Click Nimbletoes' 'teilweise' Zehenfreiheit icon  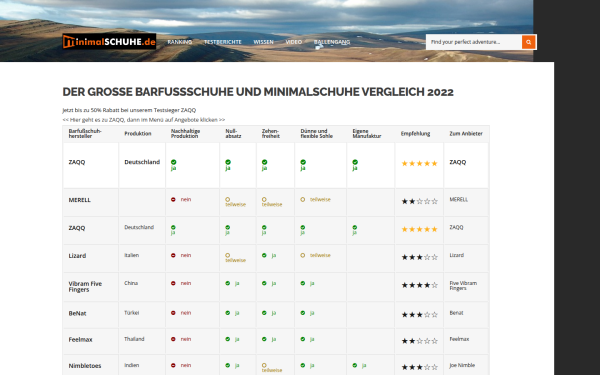pos(264,365)
